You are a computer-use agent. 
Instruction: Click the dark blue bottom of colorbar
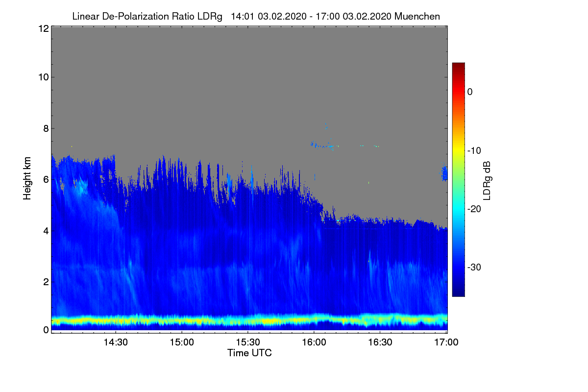458,293
